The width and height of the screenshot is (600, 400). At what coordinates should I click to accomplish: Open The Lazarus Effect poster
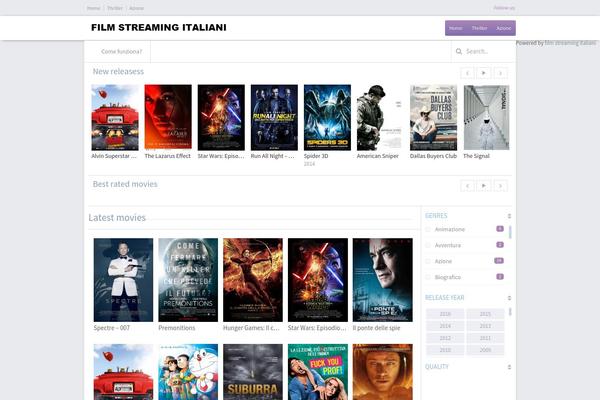coord(168,117)
